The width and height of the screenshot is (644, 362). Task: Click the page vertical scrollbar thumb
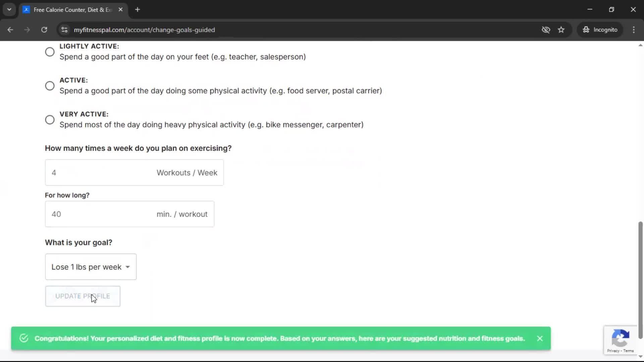pyautogui.click(x=640, y=280)
